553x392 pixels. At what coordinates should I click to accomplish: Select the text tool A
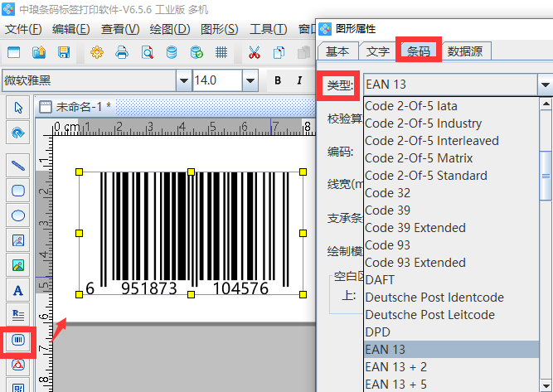tap(18, 290)
